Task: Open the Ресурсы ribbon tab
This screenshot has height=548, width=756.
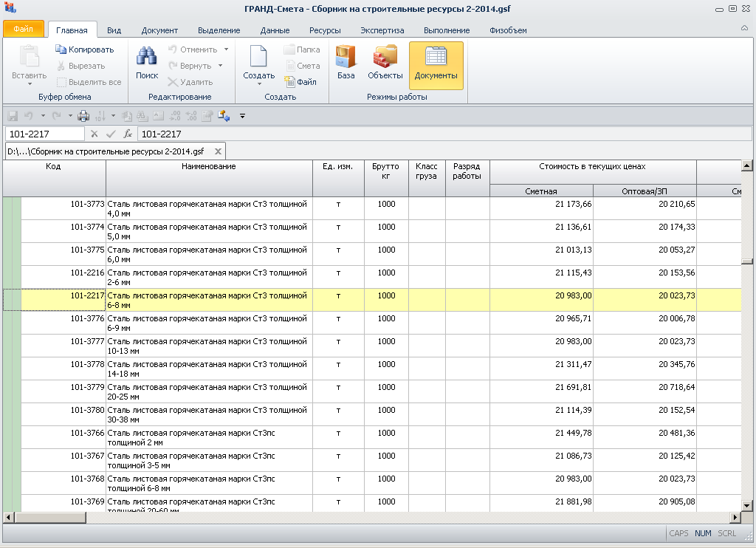Action: click(325, 30)
